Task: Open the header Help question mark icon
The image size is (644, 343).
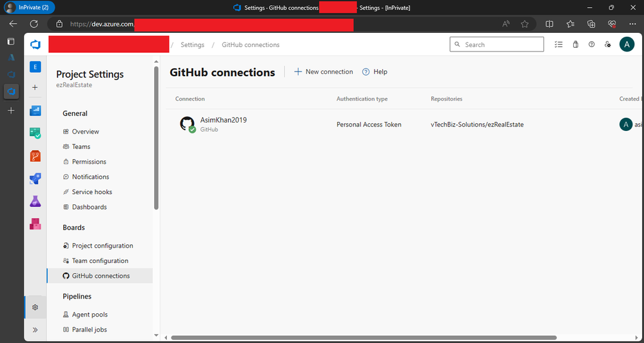Action: tap(591, 44)
